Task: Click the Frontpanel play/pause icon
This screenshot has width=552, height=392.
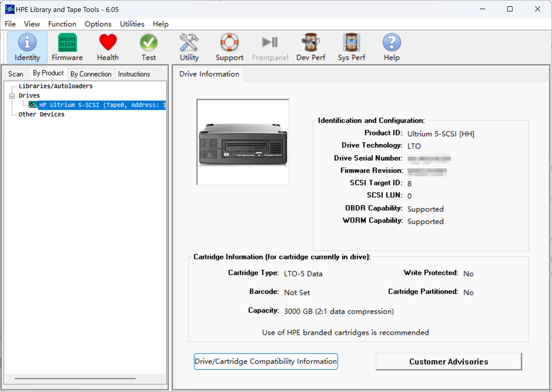Action: (270, 47)
